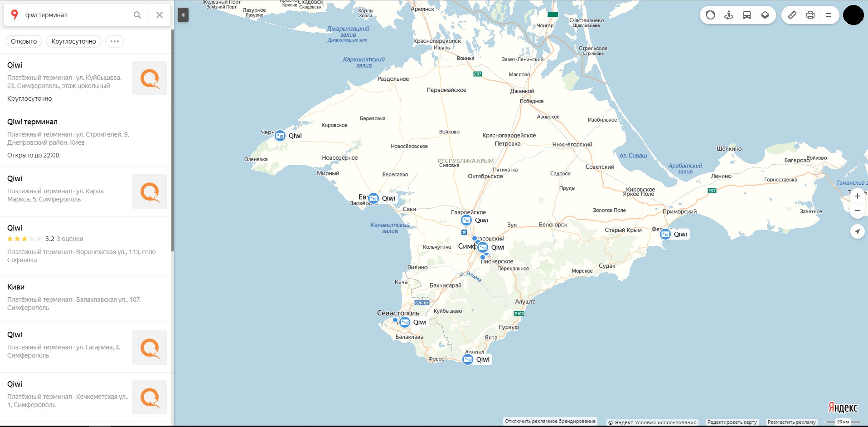
Task: Select the ruler measuring tool
Action: tap(792, 15)
